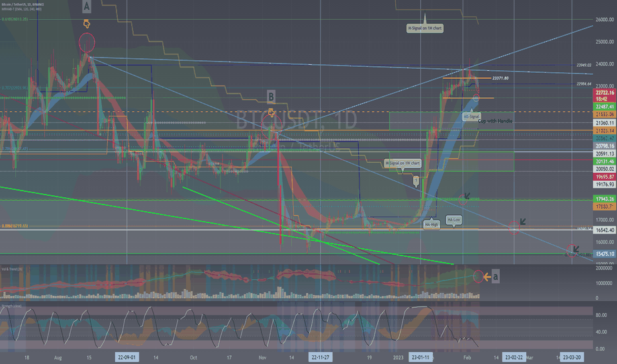The height and width of the screenshot is (364, 617).
Task: Click the 23-03-20 date marker
Action: pos(572,357)
